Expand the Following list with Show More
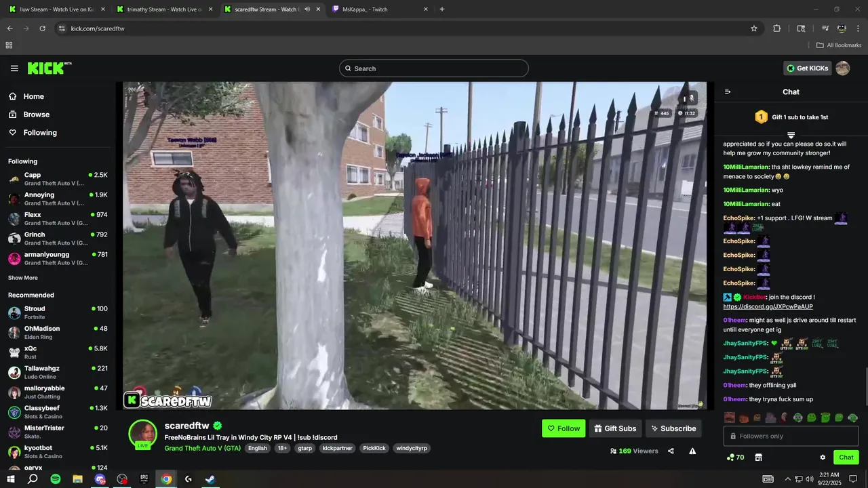 [23, 278]
